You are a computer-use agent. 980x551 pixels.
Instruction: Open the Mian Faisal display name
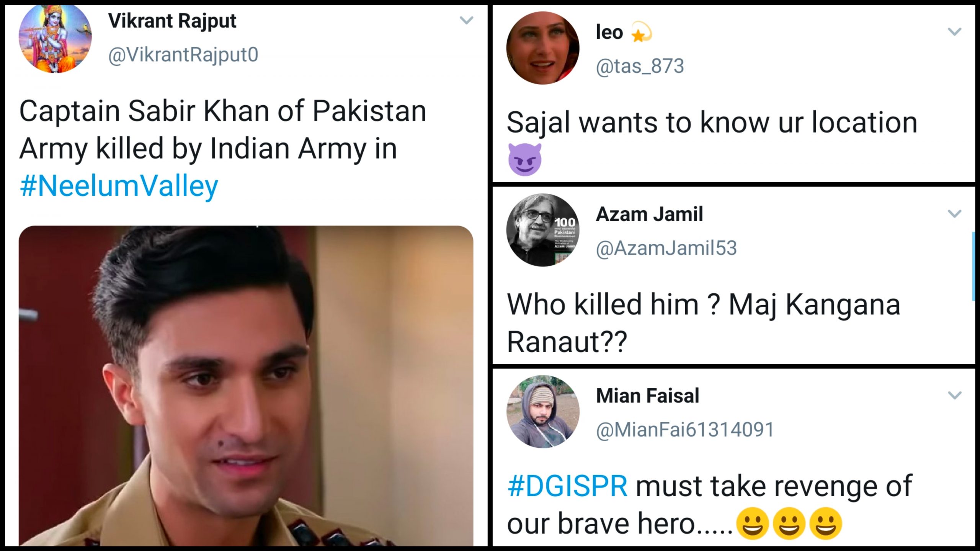(647, 396)
